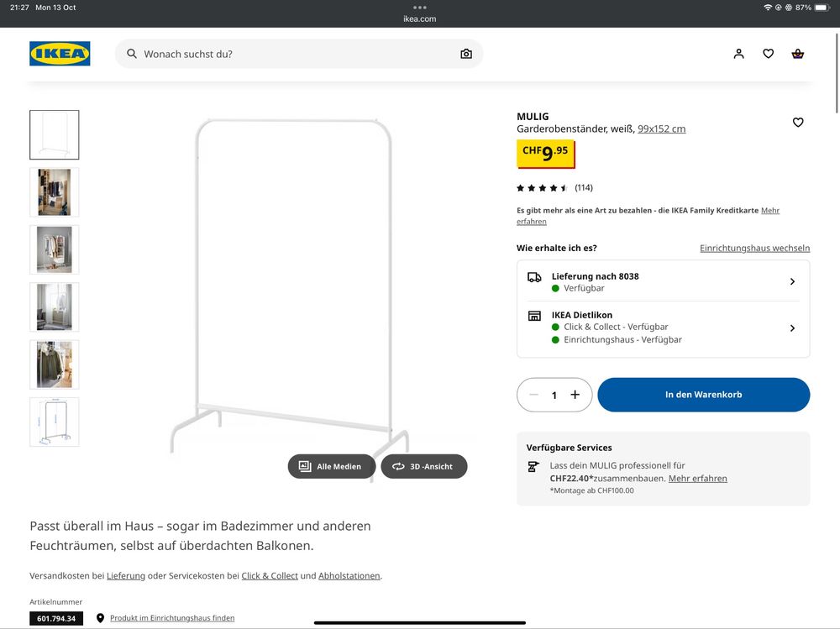Select the dimensions diagram thumbnail
This screenshot has width=840, height=629.
click(x=55, y=422)
